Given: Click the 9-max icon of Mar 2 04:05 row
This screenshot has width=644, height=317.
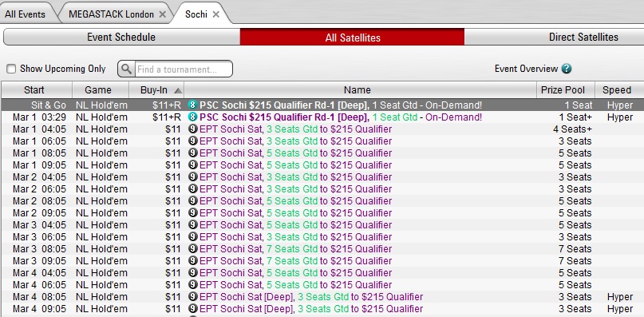Looking at the screenshot, I should [193, 176].
